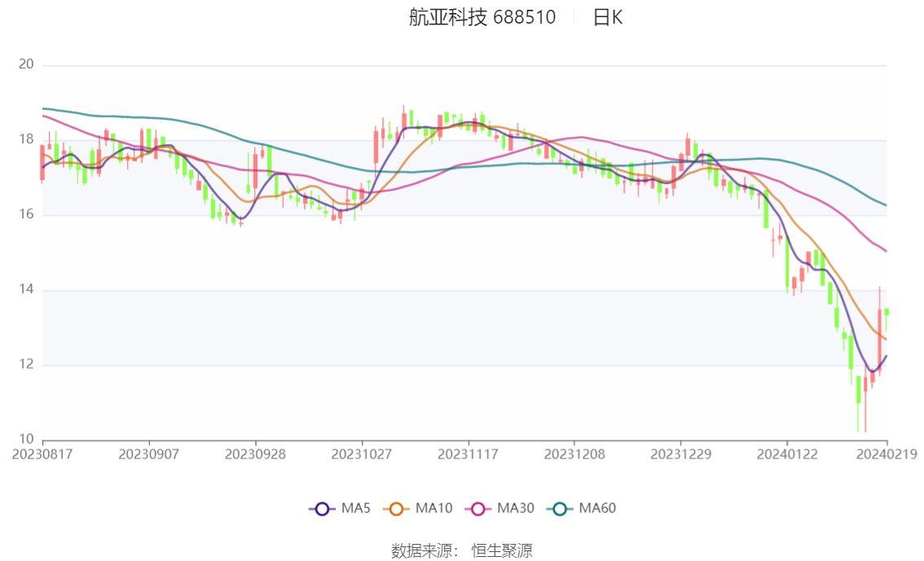Select the 日K label in title
Image resolution: width=924 pixels, height=561 pixels.
click(x=608, y=17)
